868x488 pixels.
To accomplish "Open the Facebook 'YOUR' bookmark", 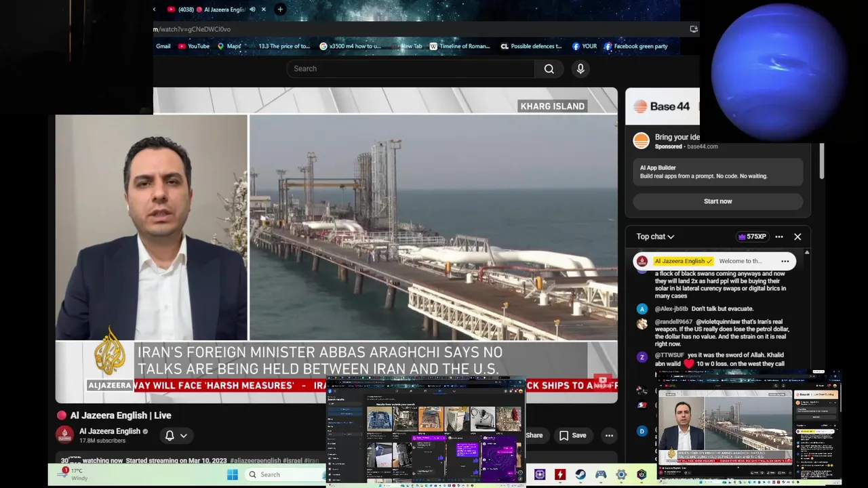I will [x=585, y=46].
